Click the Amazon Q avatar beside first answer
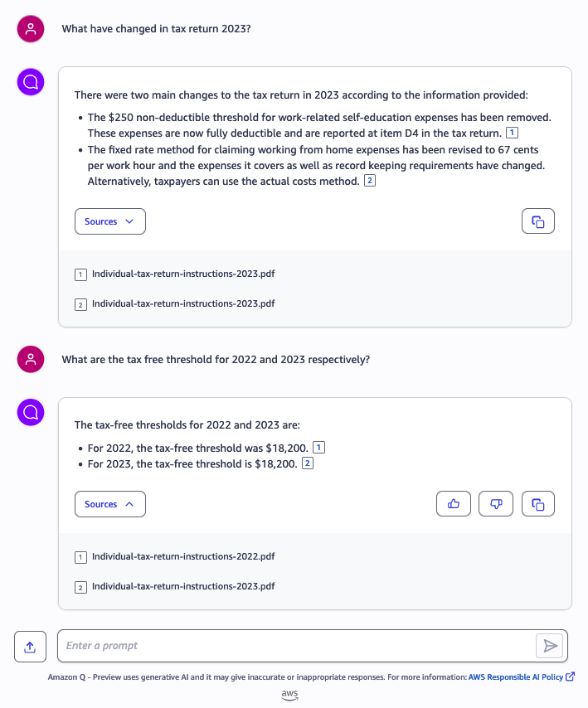 point(31,82)
